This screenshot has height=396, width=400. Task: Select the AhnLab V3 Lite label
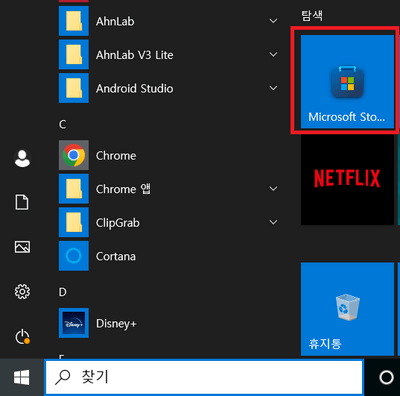tap(135, 55)
